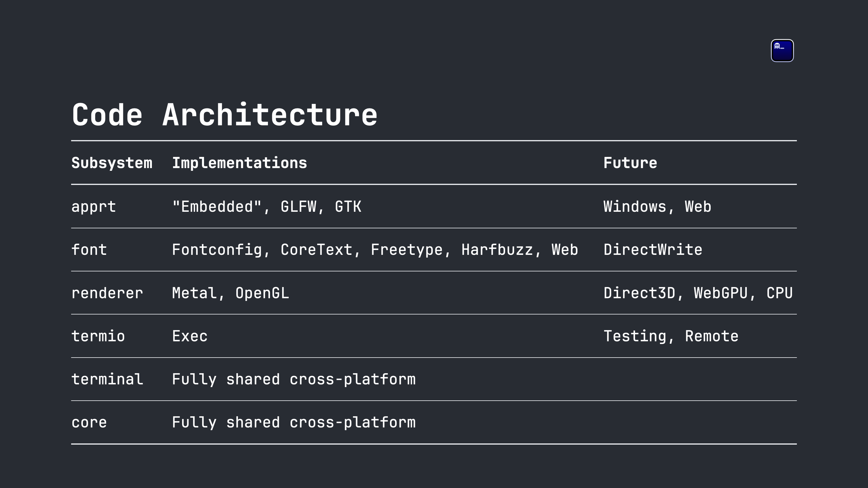Click the termio subsystem label
This screenshot has height=488, width=868.
tap(98, 336)
